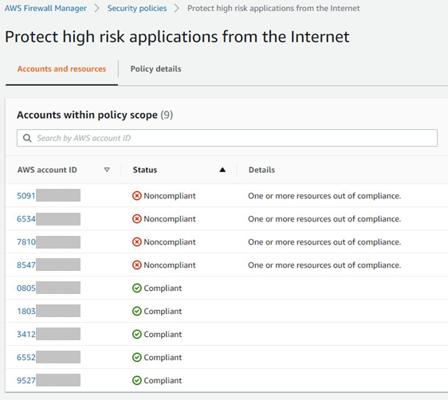Click the green Compliant icon for account 0805
Screen dimensions: 448x400
(137, 288)
